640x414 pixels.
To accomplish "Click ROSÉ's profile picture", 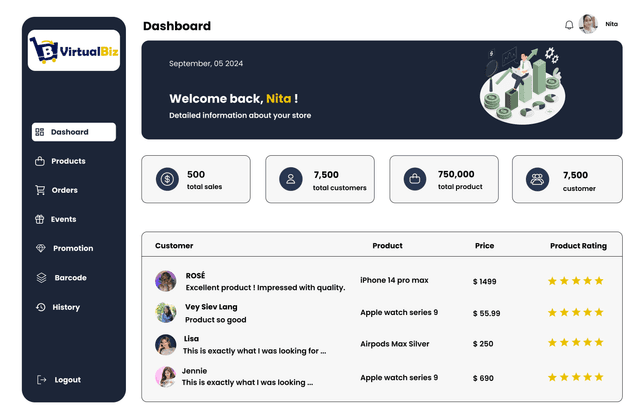I will point(166,281).
